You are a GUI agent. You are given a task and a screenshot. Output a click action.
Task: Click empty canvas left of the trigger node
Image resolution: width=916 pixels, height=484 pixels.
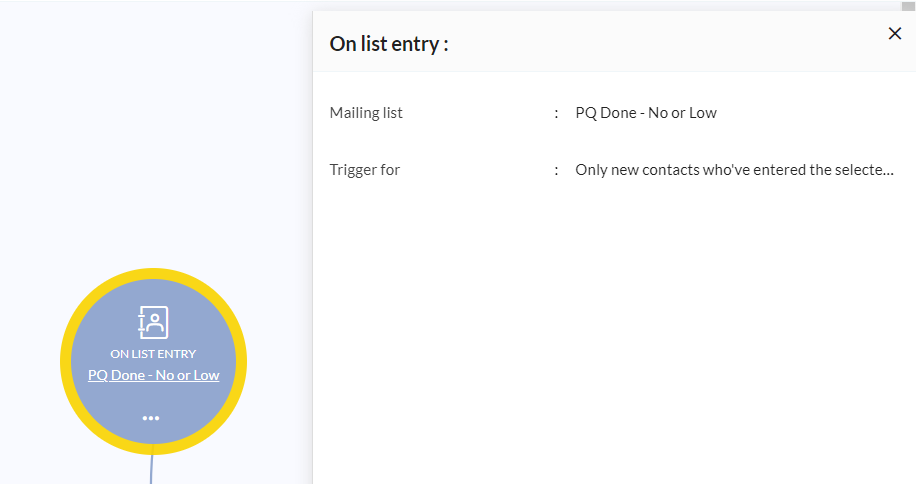tap(28, 360)
